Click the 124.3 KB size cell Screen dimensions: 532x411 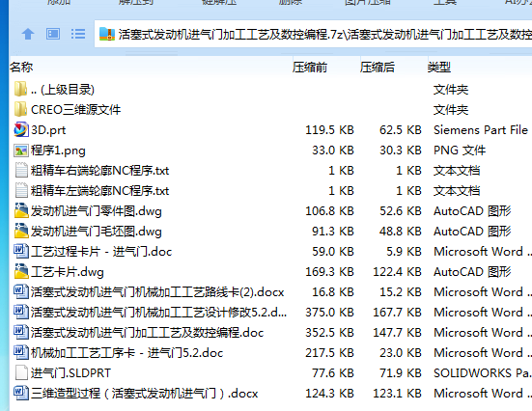pos(329,394)
